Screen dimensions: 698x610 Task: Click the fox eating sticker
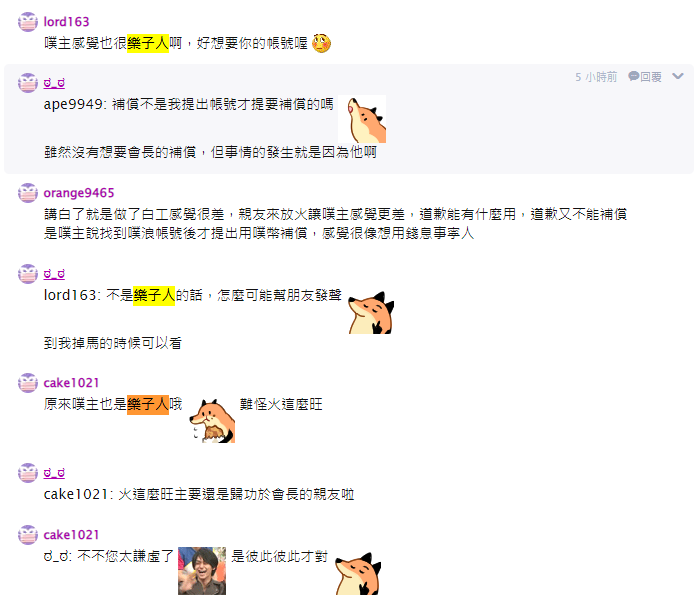pos(212,421)
